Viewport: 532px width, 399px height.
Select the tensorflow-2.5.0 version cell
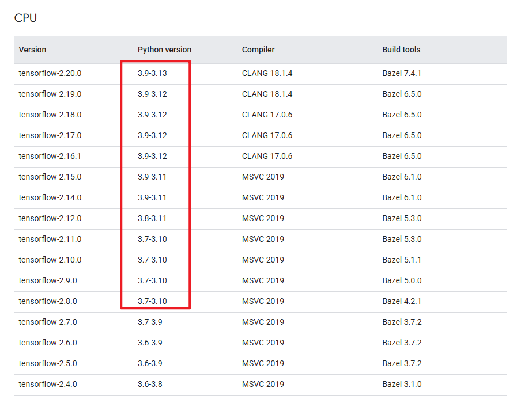[48, 363]
